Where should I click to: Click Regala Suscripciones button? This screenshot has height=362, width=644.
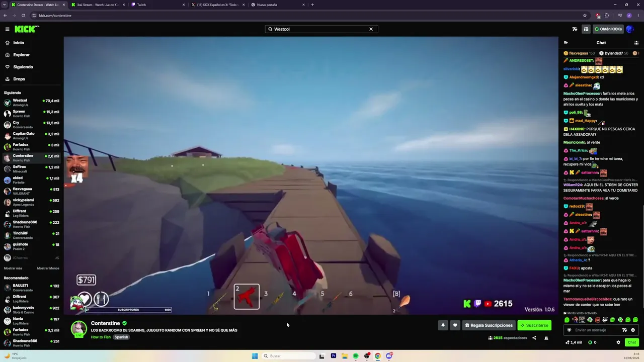point(489,325)
